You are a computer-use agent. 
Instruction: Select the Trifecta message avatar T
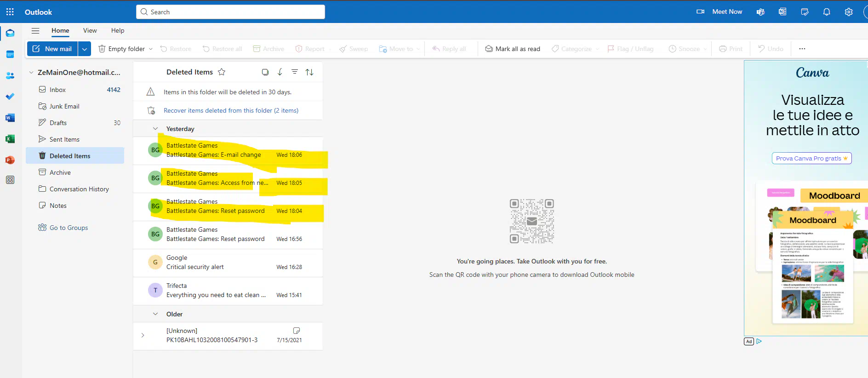point(155,290)
